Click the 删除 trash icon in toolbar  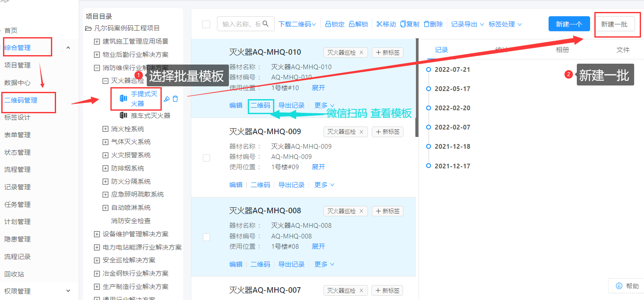click(426, 24)
